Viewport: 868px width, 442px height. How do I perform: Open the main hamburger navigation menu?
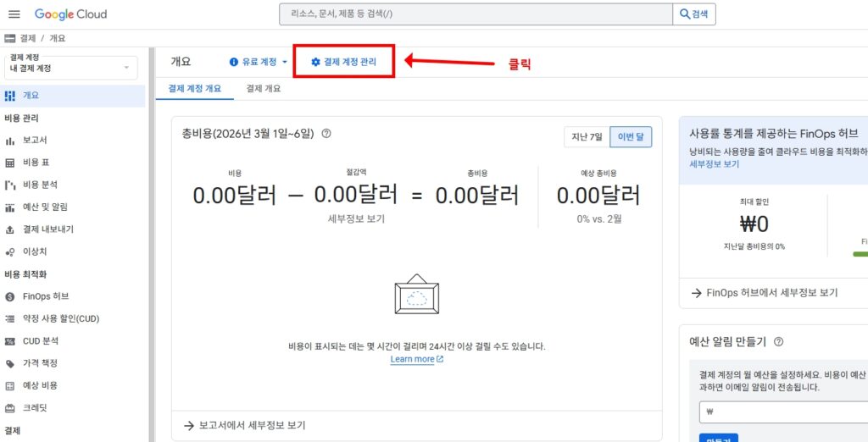pos(14,14)
